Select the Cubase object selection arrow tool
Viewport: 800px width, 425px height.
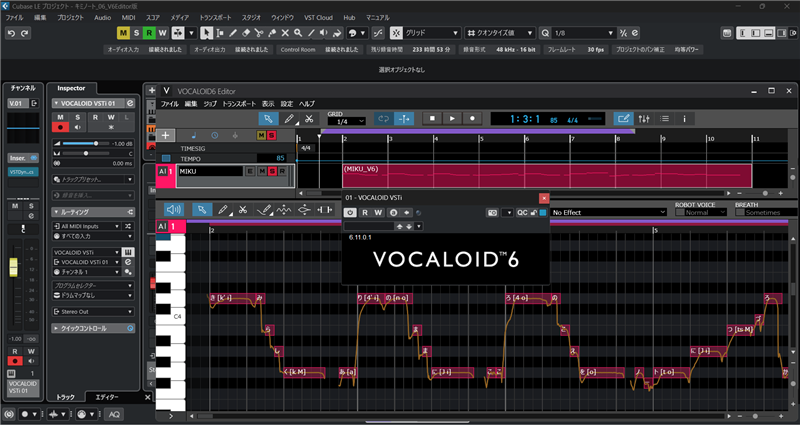207,33
